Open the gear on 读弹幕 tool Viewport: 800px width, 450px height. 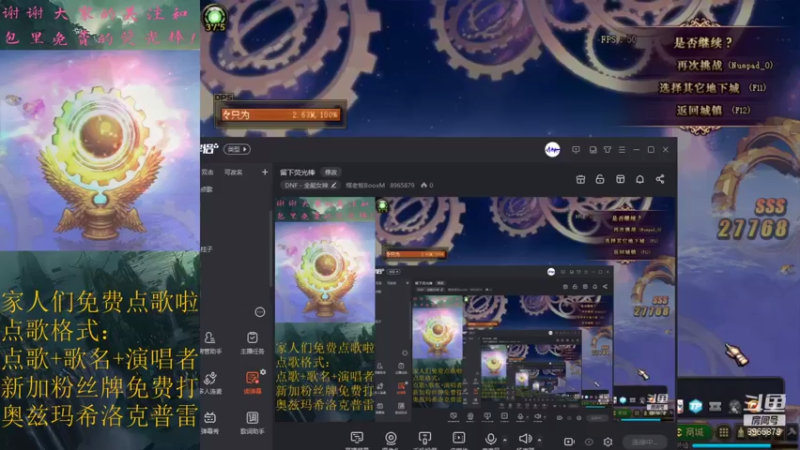coord(263,372)
